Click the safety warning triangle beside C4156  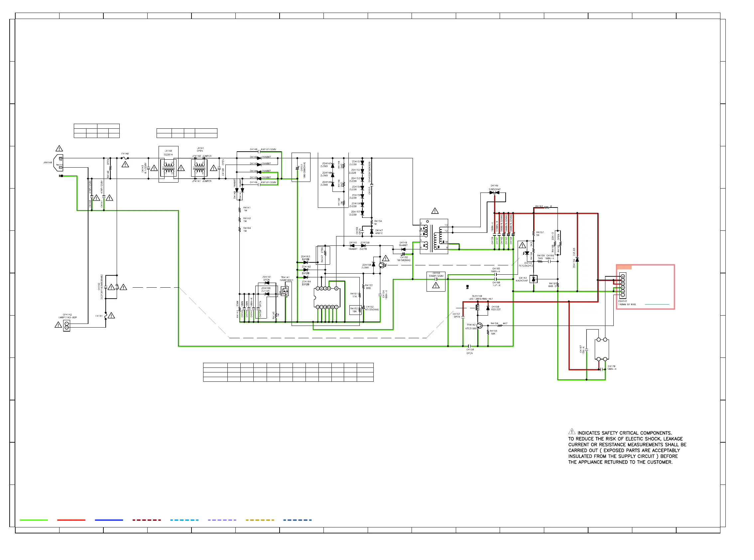pos(436,285)
